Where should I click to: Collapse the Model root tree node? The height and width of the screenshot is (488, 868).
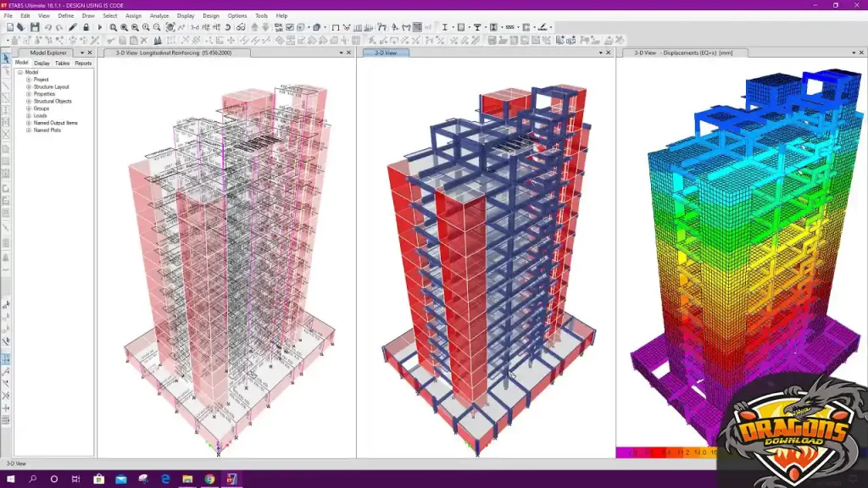coord(20,72)
